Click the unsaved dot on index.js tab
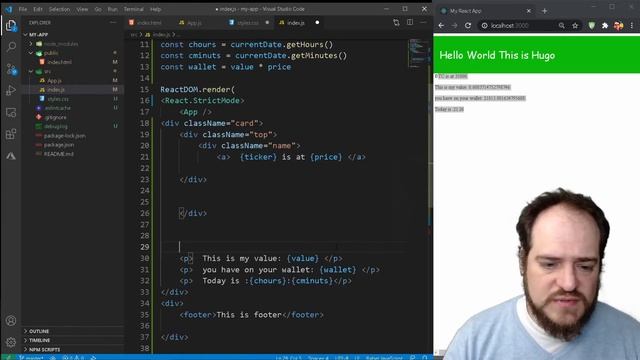 point(317,22)
